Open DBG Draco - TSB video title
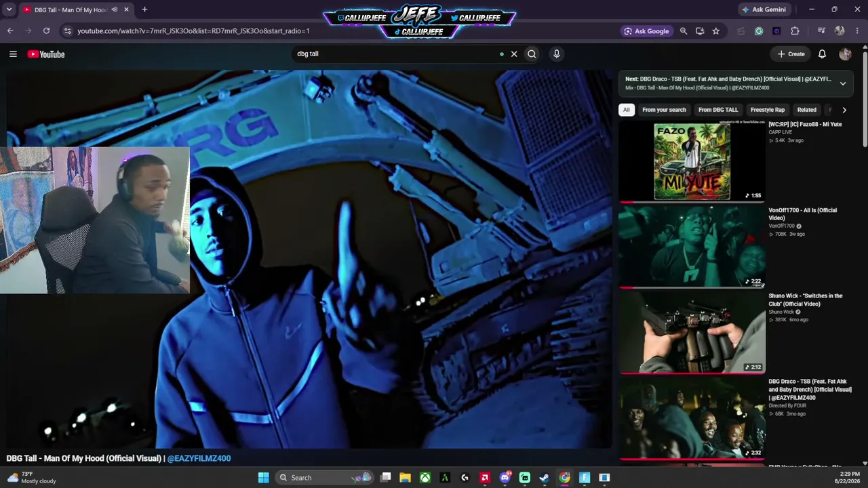868x488 pixels. pyautogui.click(x=810, y=390)
